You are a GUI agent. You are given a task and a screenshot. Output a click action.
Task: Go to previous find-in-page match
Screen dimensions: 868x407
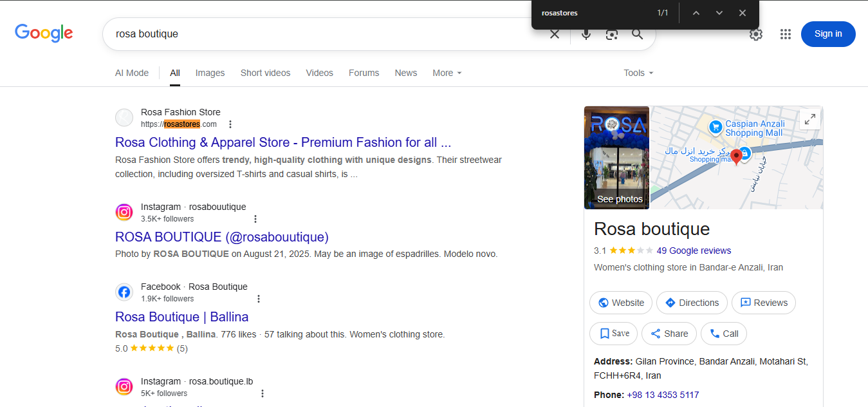[x=696, y=13]
